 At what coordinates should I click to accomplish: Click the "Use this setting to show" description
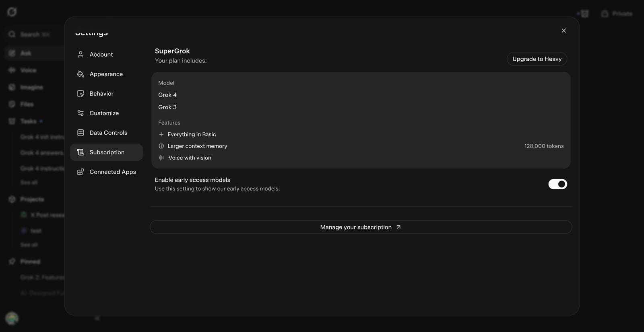[x=217, y=189]
